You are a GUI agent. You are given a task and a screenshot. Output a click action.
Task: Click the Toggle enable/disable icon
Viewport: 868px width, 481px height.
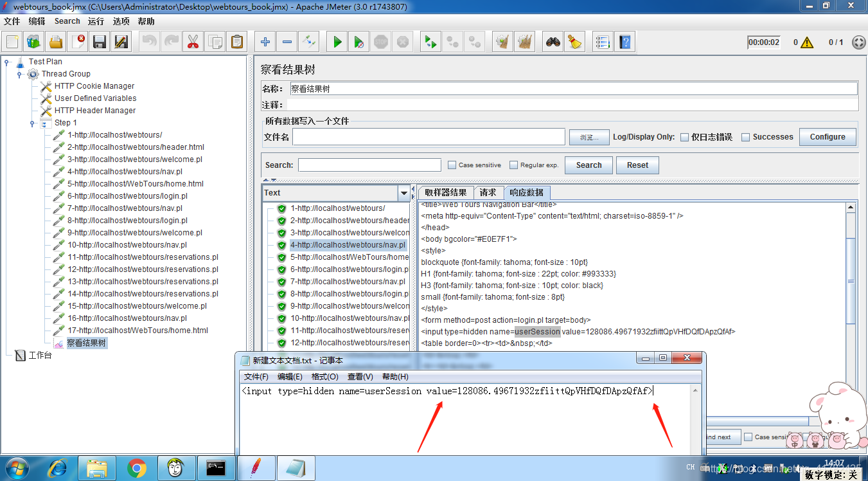tap(309, 42)
